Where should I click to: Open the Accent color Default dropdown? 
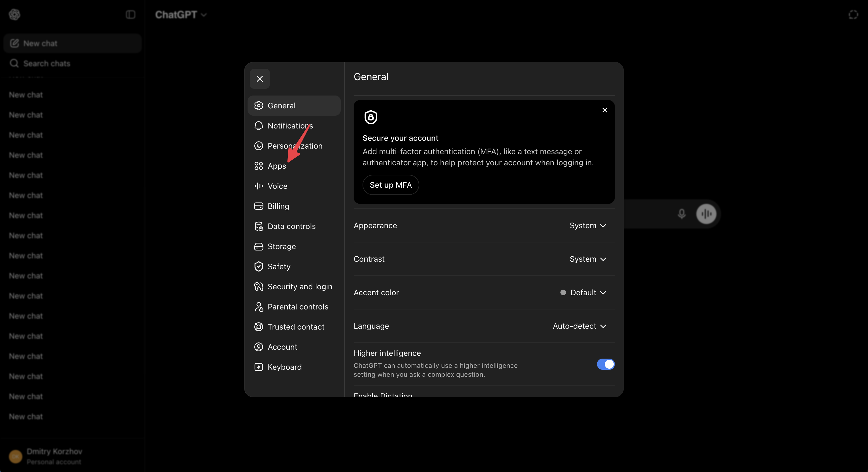point(583,293)
